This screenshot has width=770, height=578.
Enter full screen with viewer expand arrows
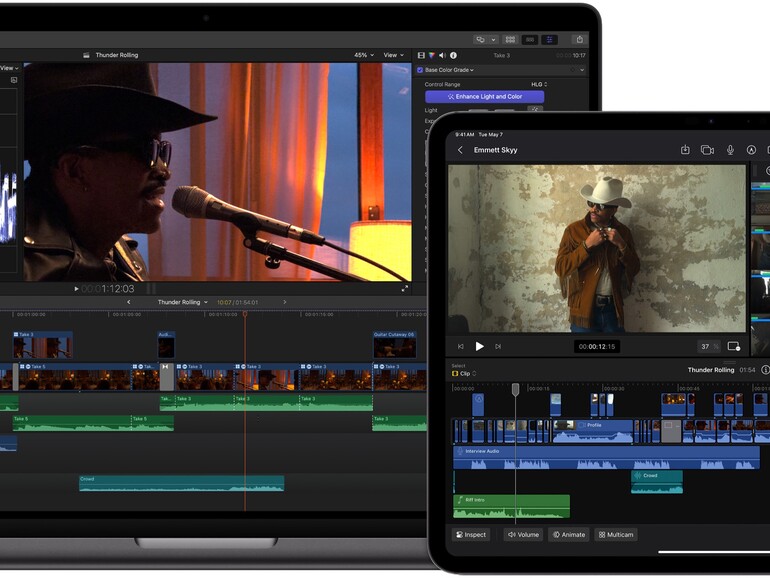point(405,289)
